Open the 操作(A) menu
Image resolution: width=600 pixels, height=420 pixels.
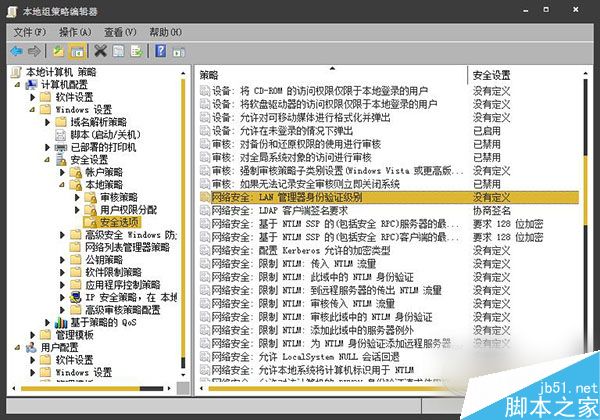point(75,32)
